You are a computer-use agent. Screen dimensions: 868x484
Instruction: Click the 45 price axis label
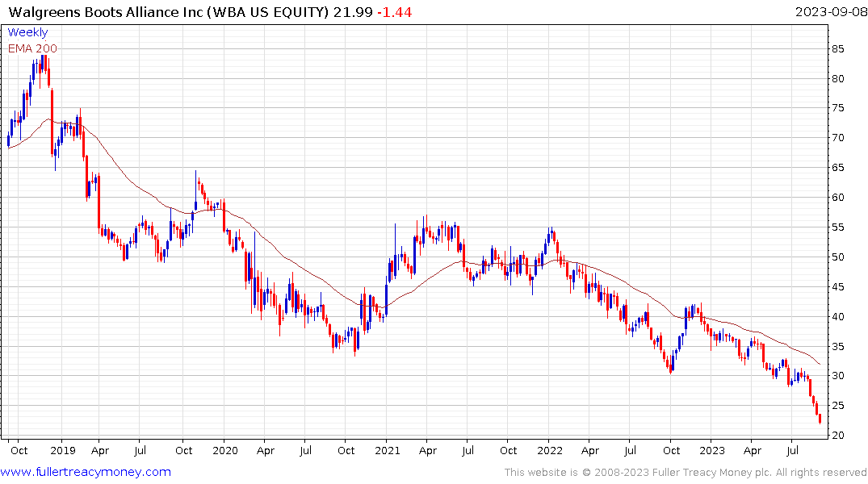(837, 287)
